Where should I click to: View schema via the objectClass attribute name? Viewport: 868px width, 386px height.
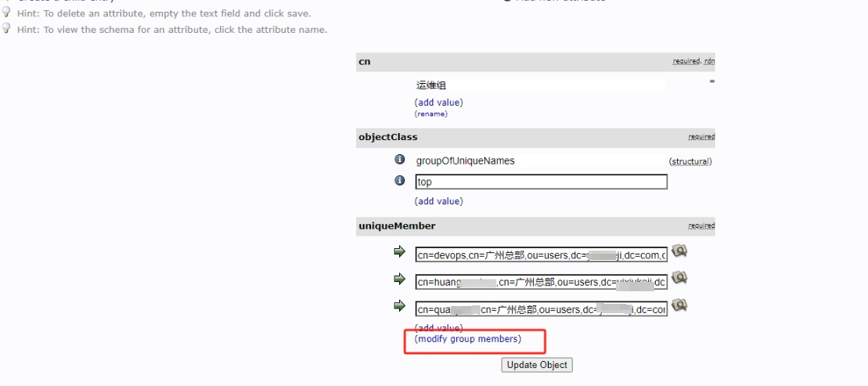tap(388, 137)
